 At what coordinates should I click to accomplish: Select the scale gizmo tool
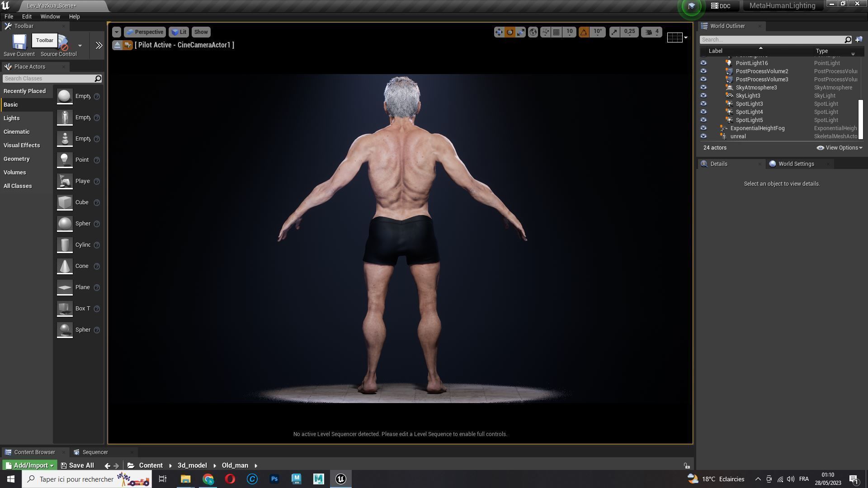(521, 32)
